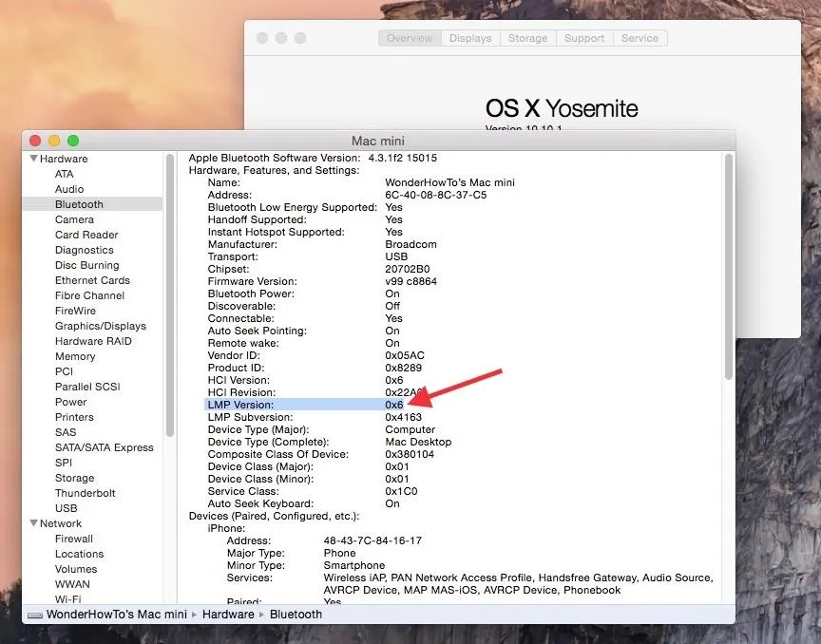
Task: Select the LMP Subversion row
Action: [x=315, y=417]
